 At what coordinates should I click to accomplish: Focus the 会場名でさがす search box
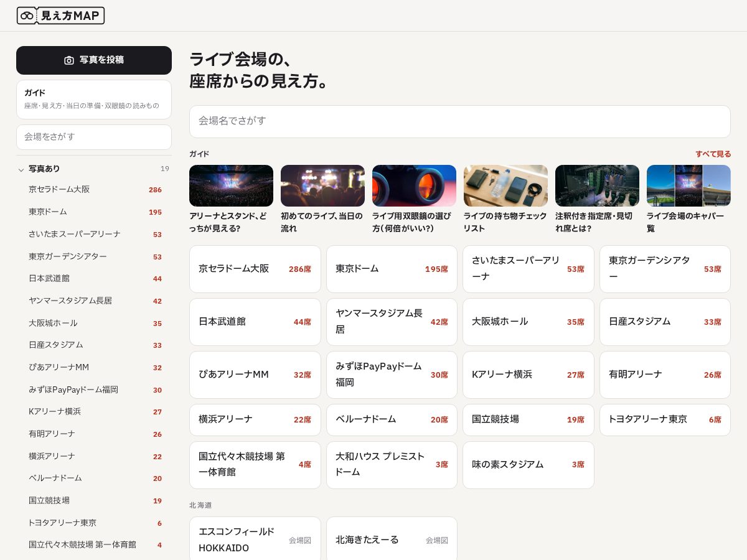(x=460, y=121)
